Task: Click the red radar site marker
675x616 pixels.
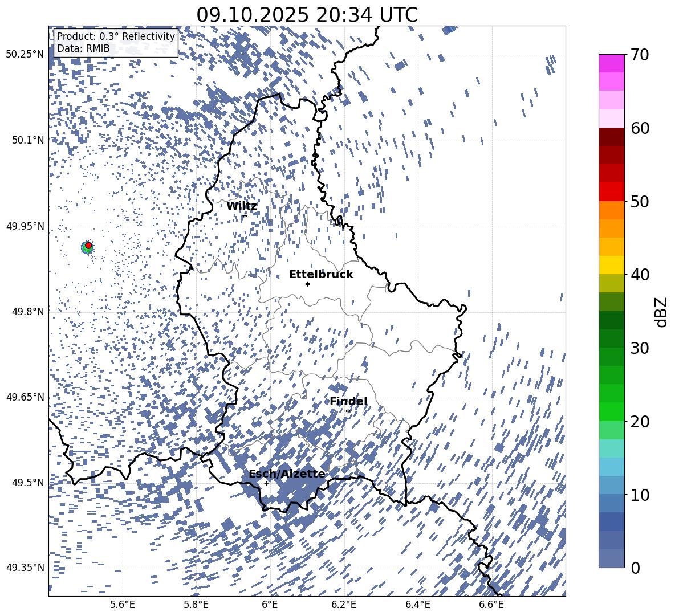Action: pos(88,246)
